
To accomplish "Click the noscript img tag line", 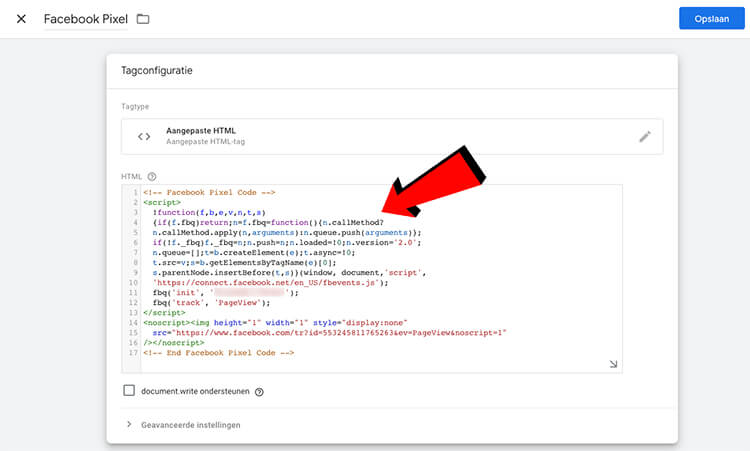I will click(275, 323).
